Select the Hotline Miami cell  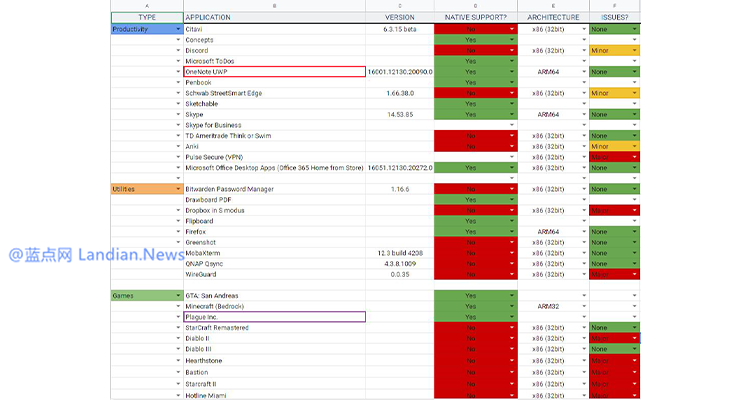pyautogui.click(x=274, y=396)
